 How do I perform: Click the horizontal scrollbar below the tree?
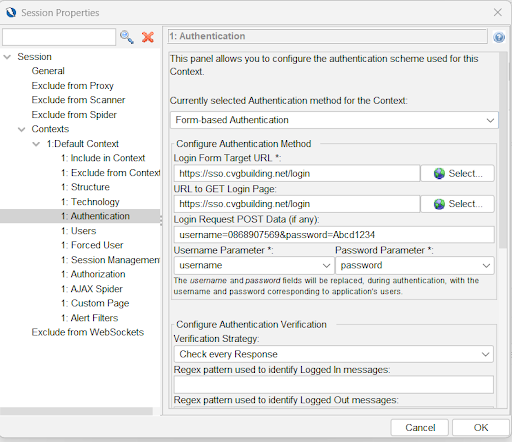pos(76,411)
